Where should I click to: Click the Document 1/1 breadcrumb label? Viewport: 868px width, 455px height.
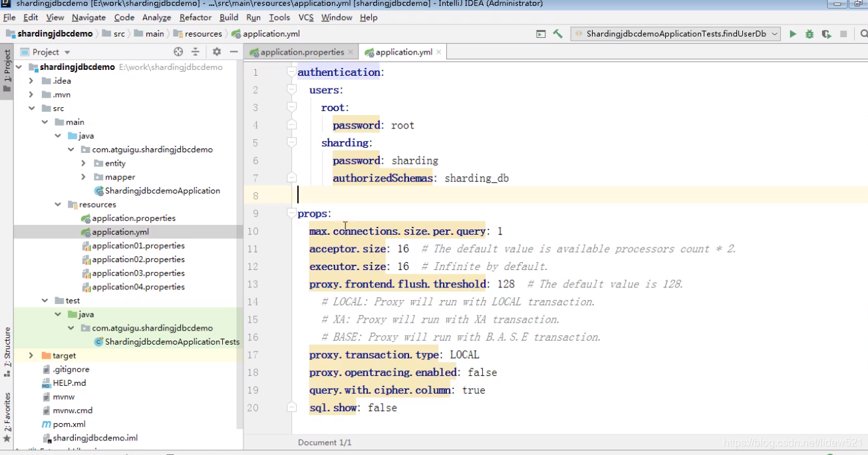(325, 442)
